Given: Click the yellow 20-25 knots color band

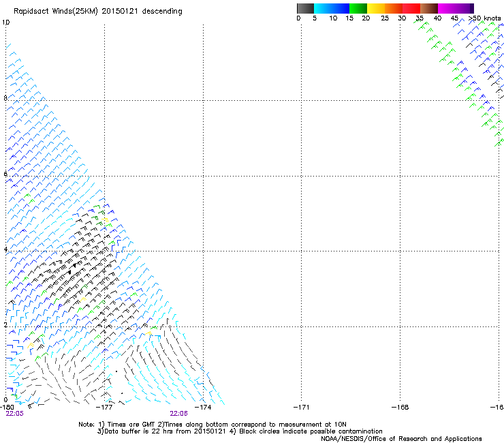Looking at the screenshot, I should [x=376, y=8].
